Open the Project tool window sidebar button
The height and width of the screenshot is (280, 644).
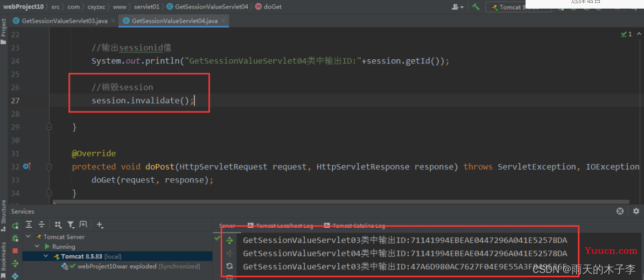[4, 28]
